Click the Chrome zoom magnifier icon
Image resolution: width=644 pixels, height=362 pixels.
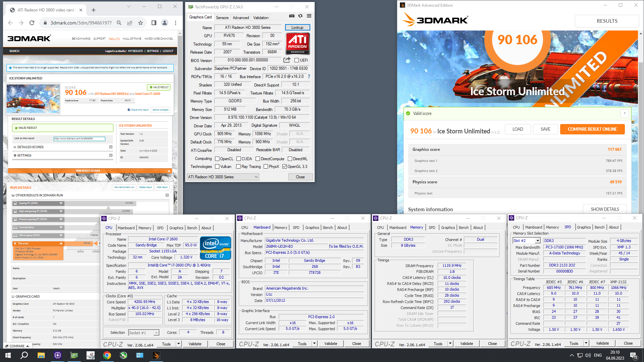coord(119,23)
